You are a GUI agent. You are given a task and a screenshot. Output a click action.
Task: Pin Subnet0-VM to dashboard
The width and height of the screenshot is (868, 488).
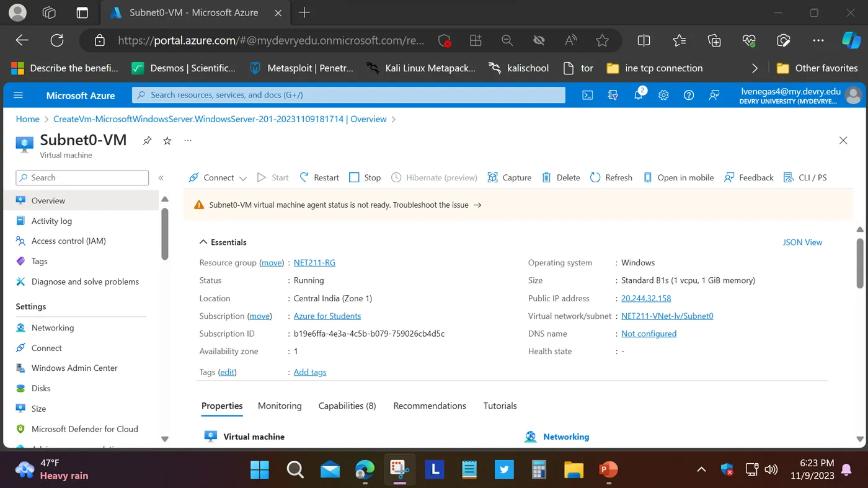tap(147, 141)
